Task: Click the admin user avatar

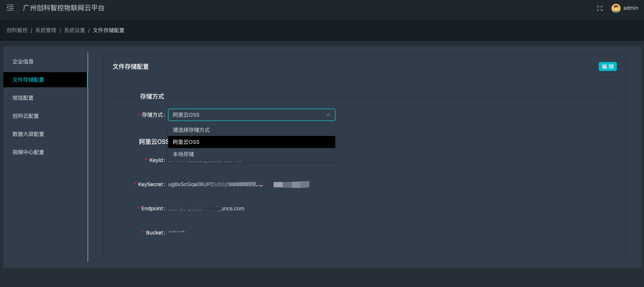Action: click(616, 8)
